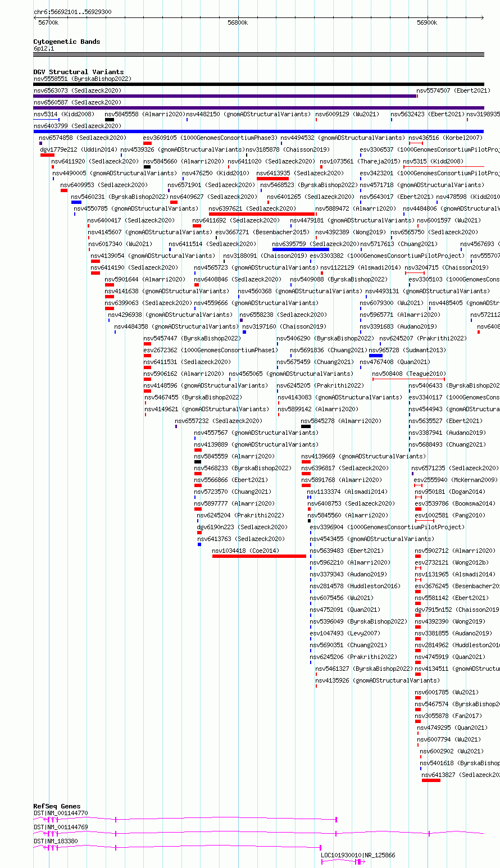Open DST|NM_183380 gene label
This screenshot has height=868, width=500.
56,841
